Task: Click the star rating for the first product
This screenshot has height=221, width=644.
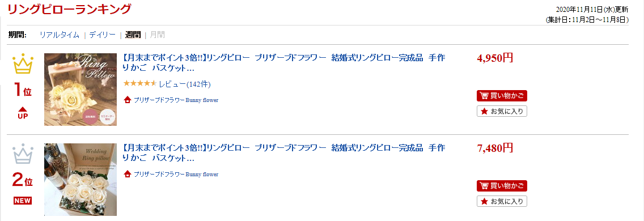Action: [x=139, y=84]
